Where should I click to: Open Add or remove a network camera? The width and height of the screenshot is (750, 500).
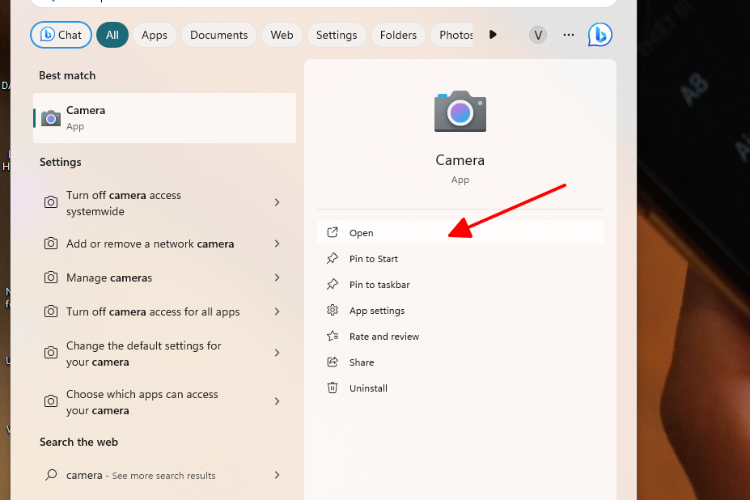coord(165,244)
